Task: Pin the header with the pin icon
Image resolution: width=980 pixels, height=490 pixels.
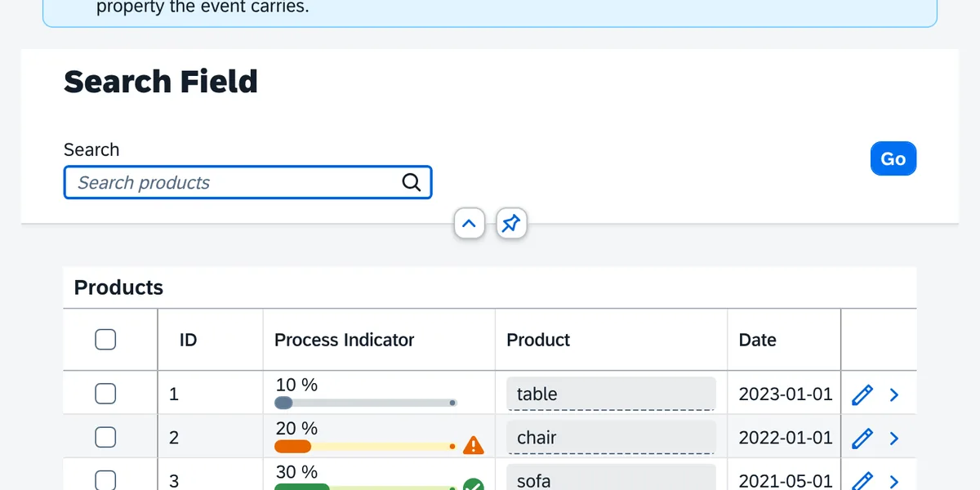Action: (512, 223)
